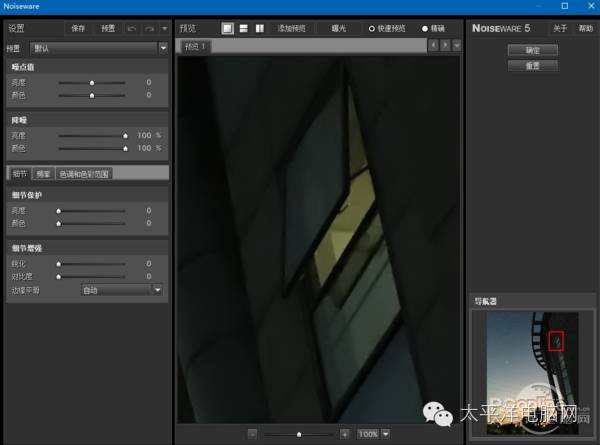The width and height of the screenshot is (600, 445).
Task: Click the undo arrow in settings header
Action: (x=132, y=28)
